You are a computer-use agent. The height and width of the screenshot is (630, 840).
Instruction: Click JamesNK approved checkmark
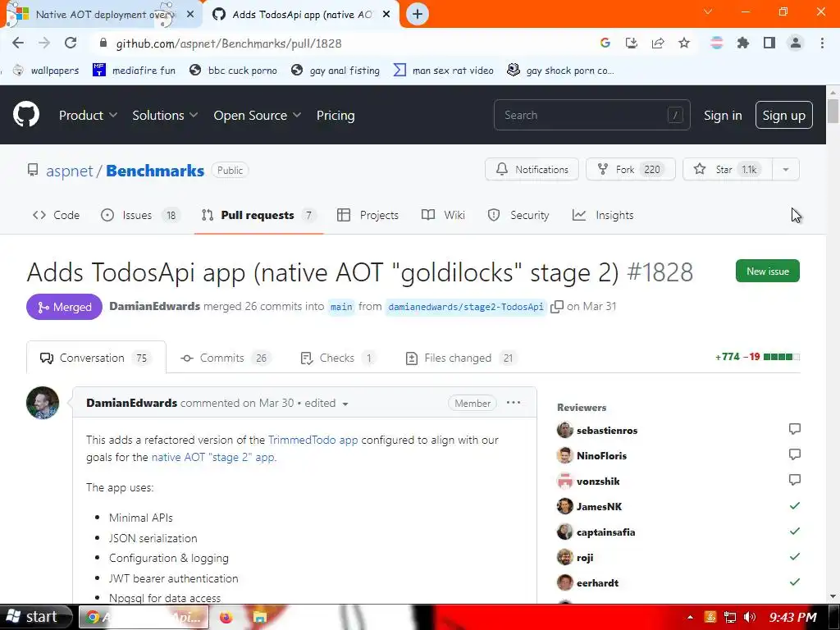point(794,505)
